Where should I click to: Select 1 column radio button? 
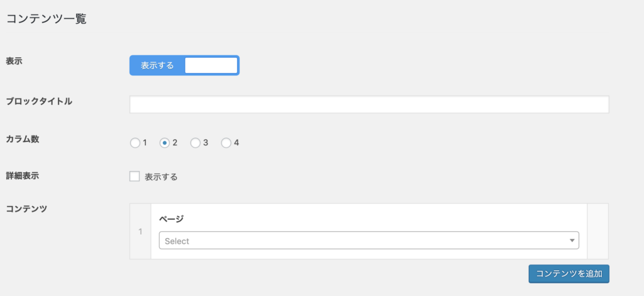click(x=135, y=143)
